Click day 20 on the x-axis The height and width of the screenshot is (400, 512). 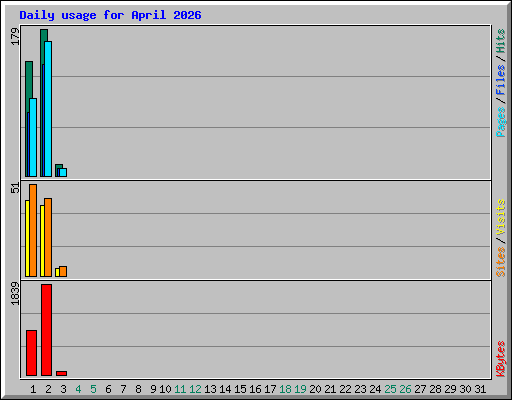[315, 389]
